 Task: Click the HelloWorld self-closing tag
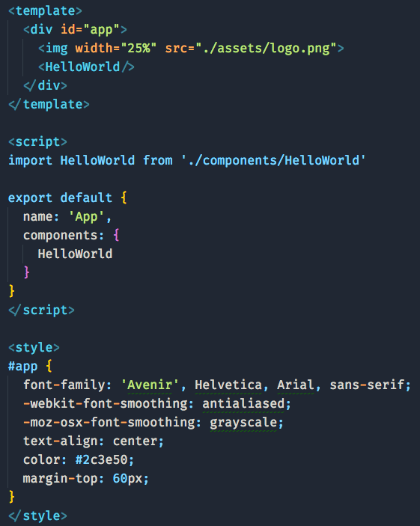point(86,67)
